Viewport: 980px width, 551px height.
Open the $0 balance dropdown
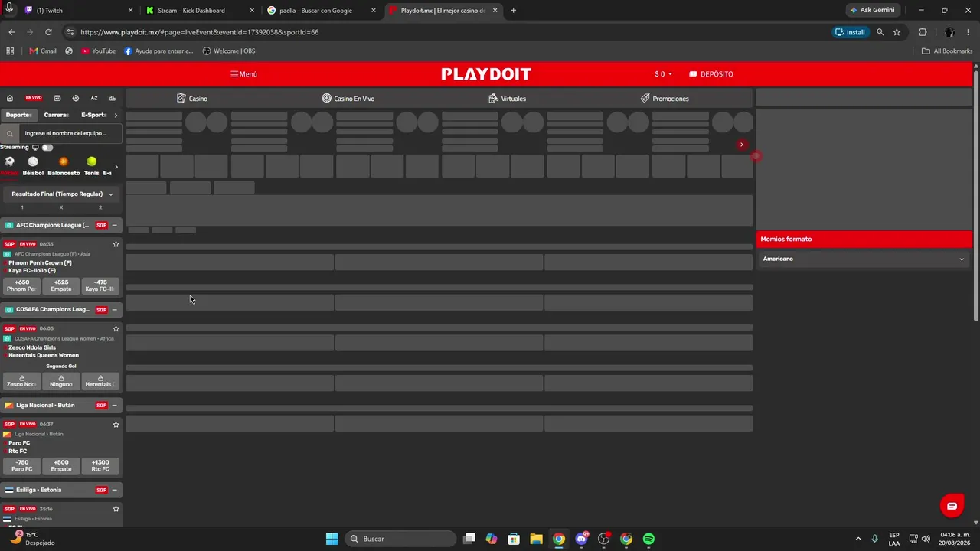pos(663,74)
